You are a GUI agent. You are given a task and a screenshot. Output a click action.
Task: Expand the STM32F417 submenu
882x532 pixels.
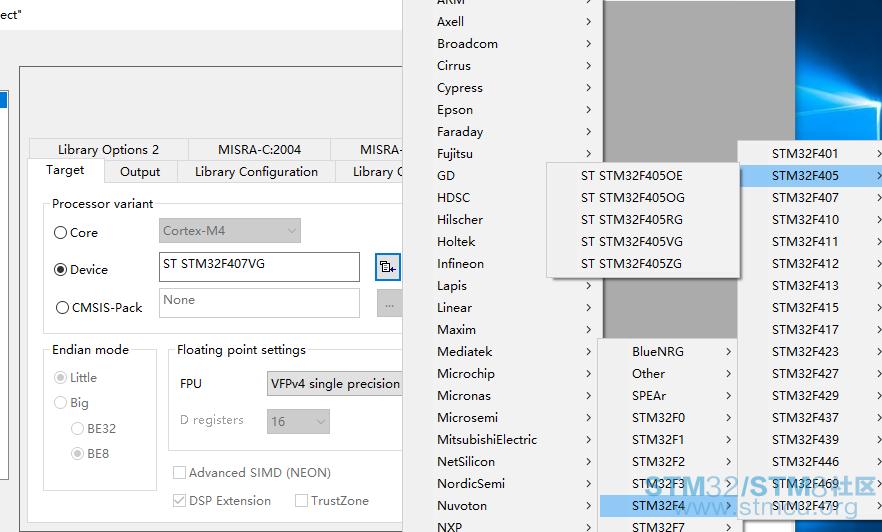pos(811,330)
